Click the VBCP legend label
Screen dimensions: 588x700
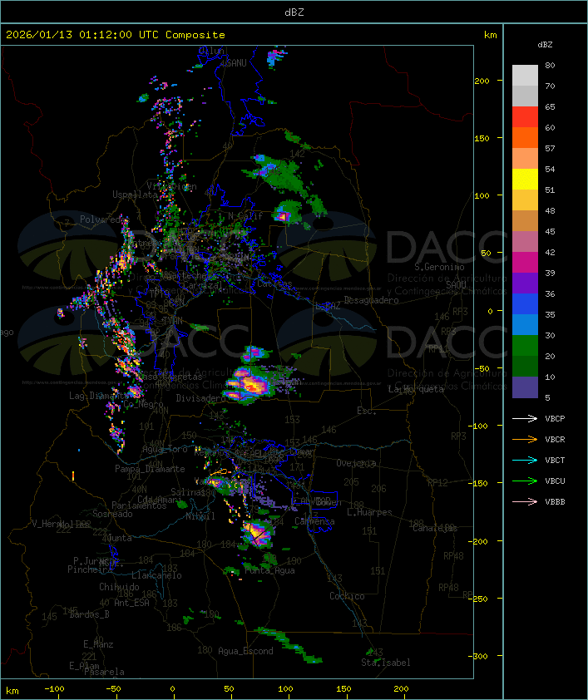coord(555,418)
